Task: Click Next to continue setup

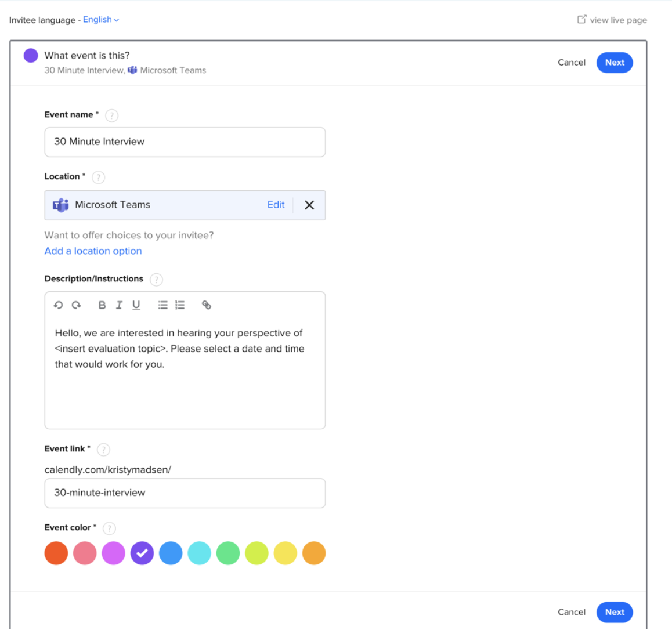Action: click(x=615, y=62)
